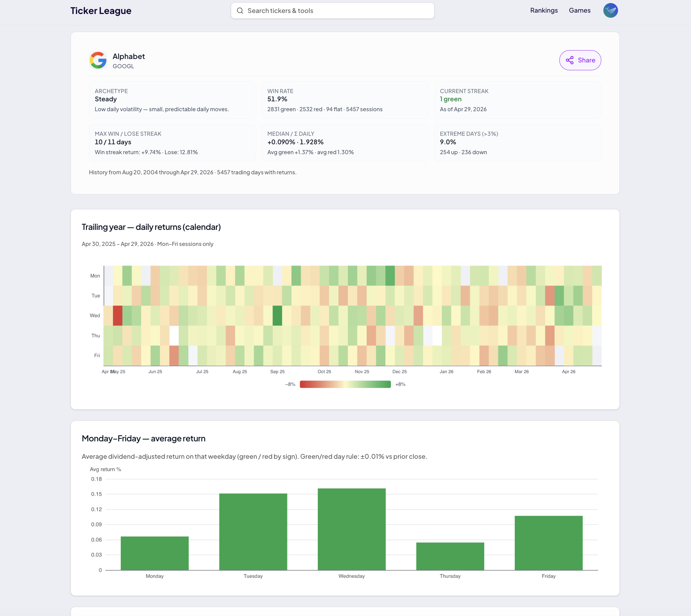The image size is (691, 616).
Task: Click the +8% legend label
Action: coord(400,384)
